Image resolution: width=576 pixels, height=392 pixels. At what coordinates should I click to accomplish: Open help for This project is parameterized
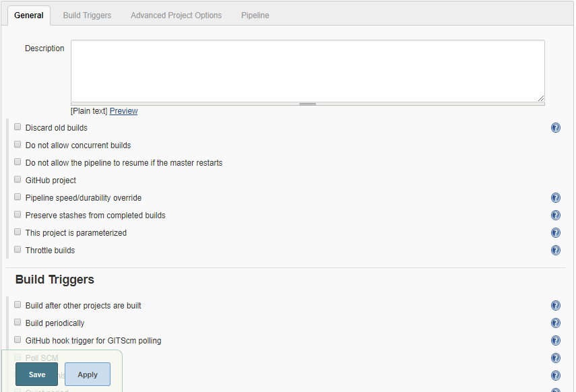click(555, 232)
